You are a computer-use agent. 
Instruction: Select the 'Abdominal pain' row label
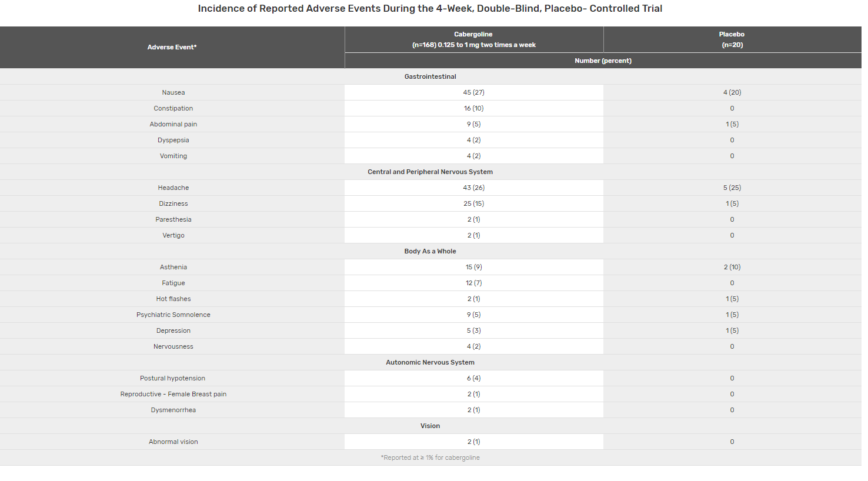173,124
